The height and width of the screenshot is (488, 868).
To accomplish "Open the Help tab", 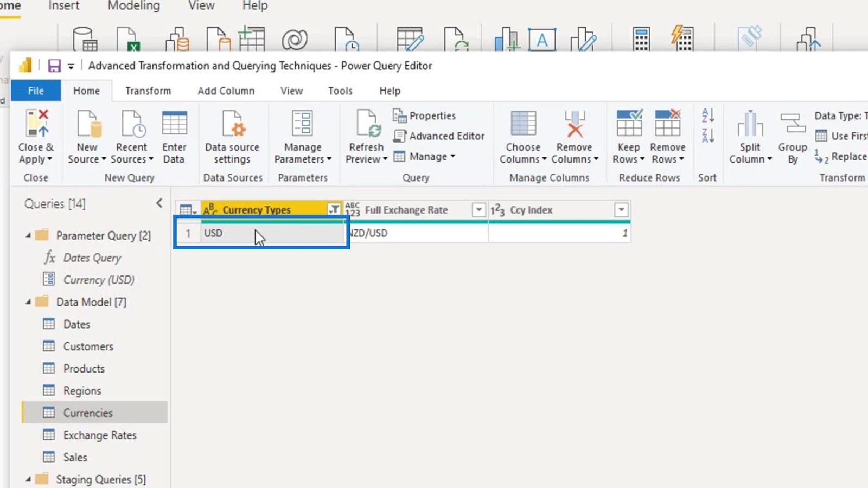I will pyautogui.click(x=390, y=91).
